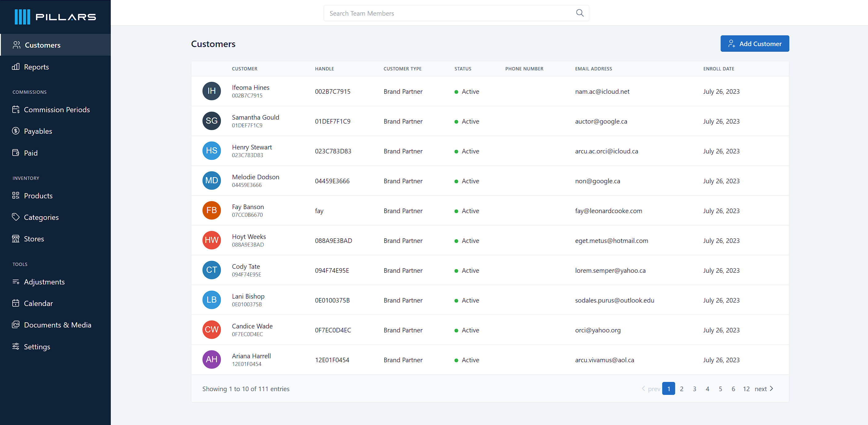Click the HS avatar for Henry Stewart

211,151
